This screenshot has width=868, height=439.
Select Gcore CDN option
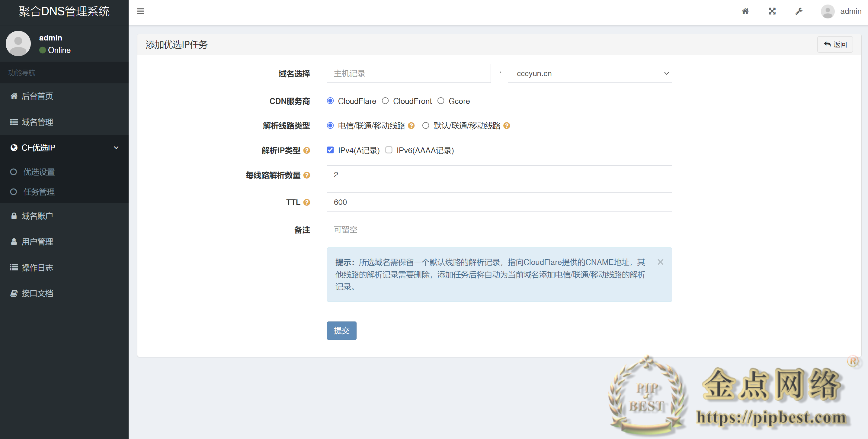pyautogui.click(x=441, y=101)
